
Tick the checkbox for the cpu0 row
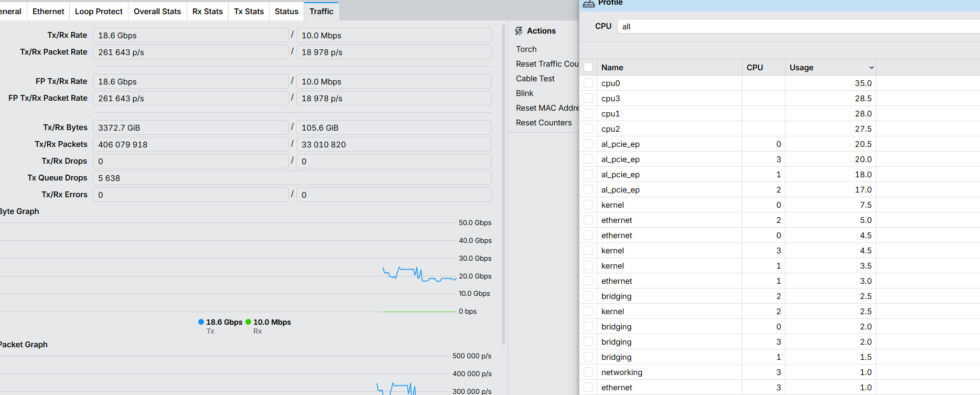tap(588, 83)
